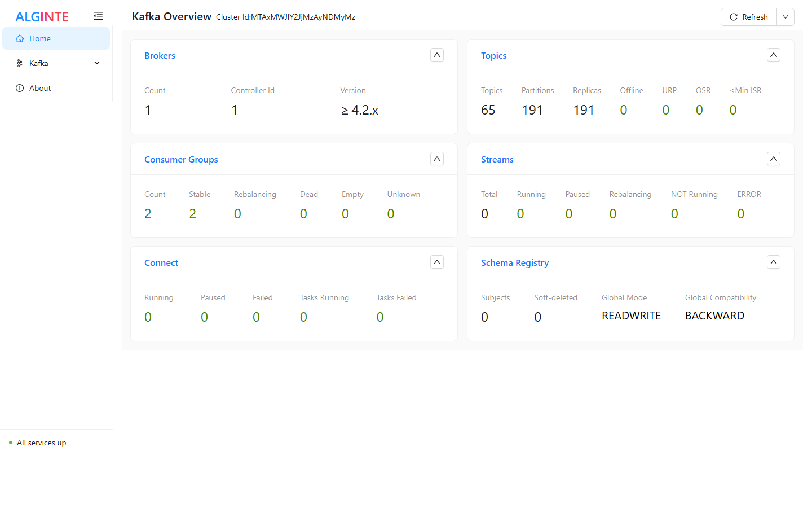Open the Schema Registry link
Viewport: 812px width, 508px height.
515,262
